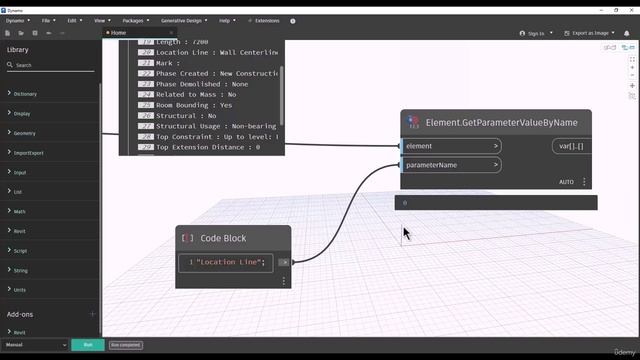Open the Edit menu
Image resolution: width=640 pixels, height=360 pixels.
(x=75, y=20)
